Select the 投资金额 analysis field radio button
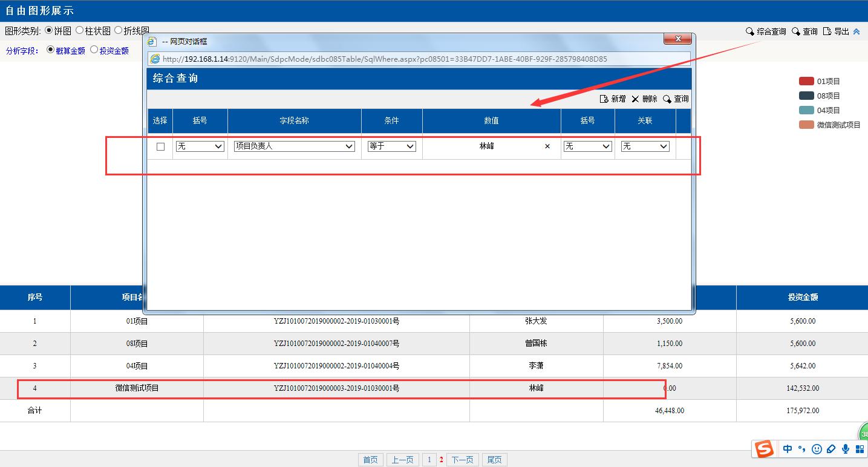The width and height of the screenshot is (868, 467). pyautogui.click(x=94, y=50)
